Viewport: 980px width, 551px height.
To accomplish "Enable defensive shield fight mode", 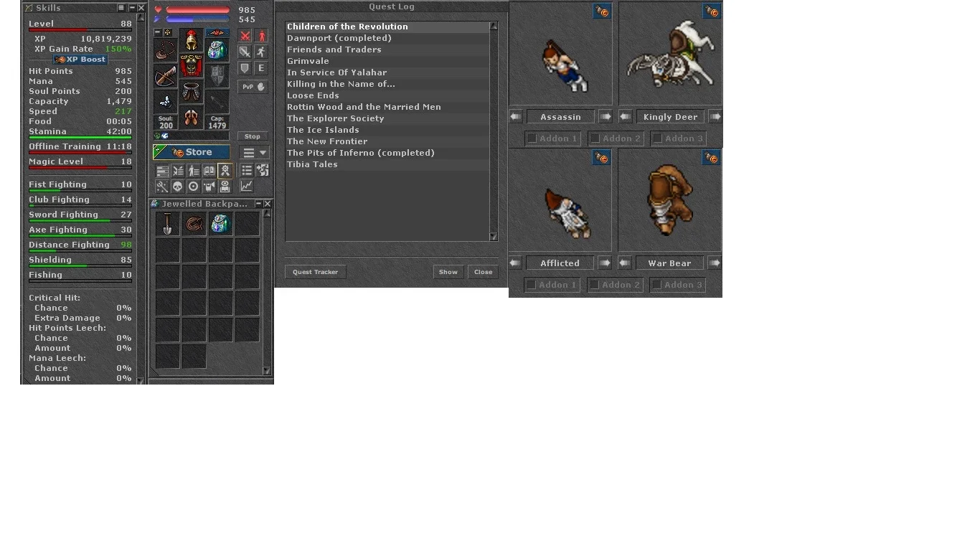I will click(245, 68).
